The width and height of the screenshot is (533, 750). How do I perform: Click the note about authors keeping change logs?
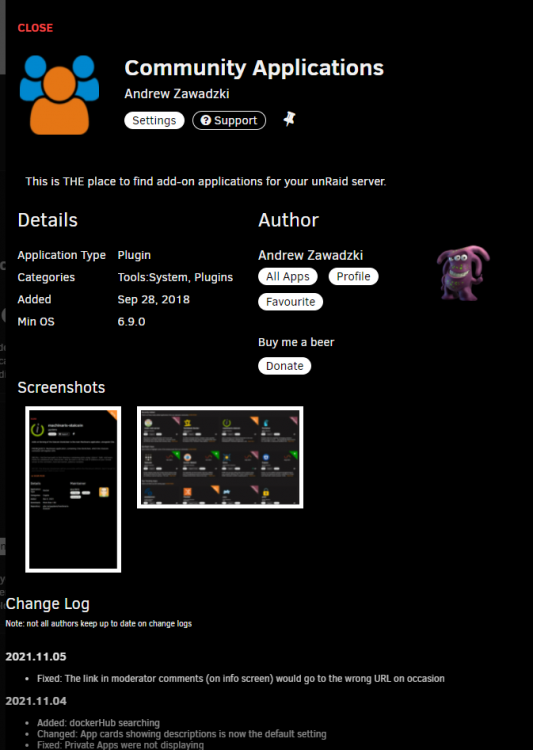pyautogui.click(x=99, y=624)
